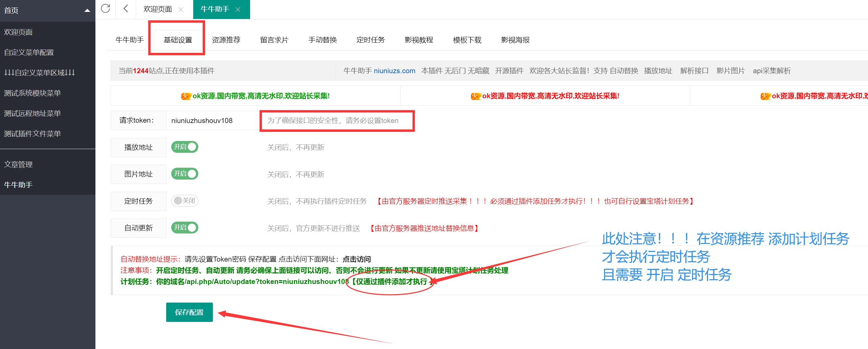
Task: Enable the 定时任务 toggle
Action: 184,201
